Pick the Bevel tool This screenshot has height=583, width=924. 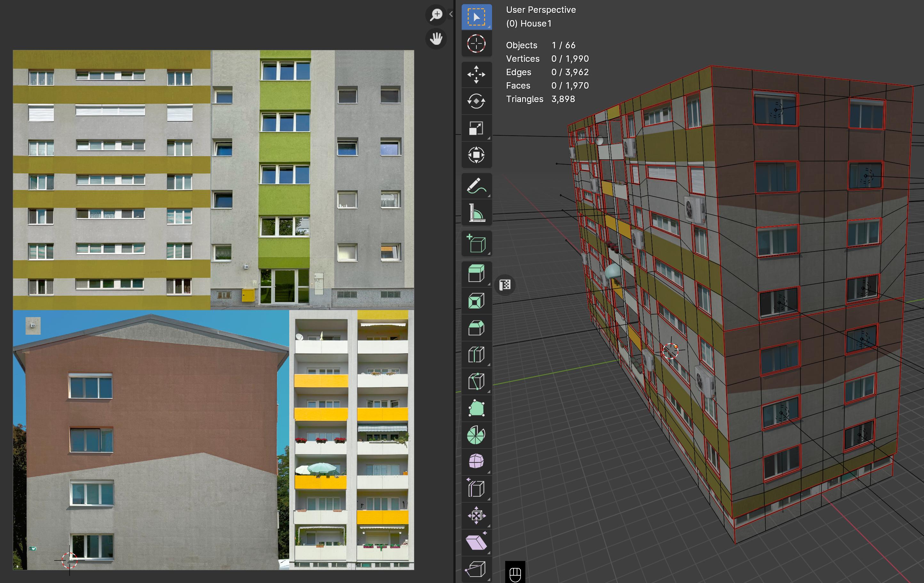(476, 328)
